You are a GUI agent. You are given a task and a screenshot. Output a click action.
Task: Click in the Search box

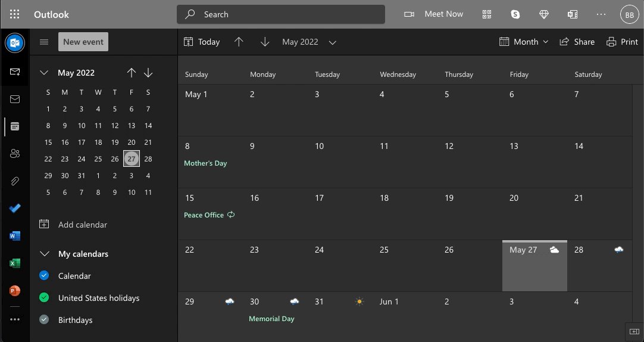[x=281, y=14]
